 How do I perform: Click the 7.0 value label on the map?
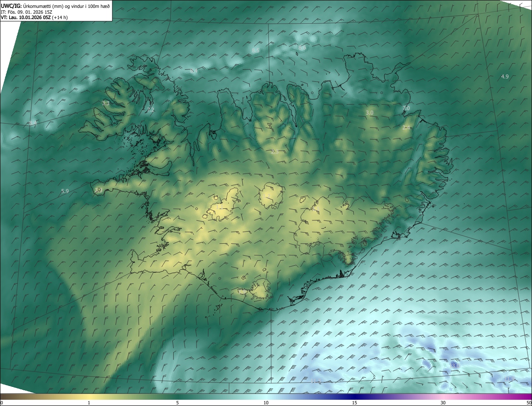(x=406, y=108)
